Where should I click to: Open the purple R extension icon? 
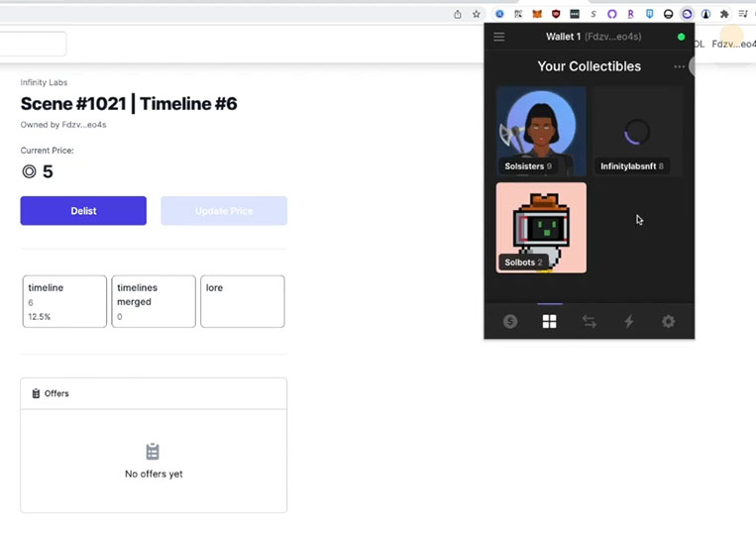630,15
